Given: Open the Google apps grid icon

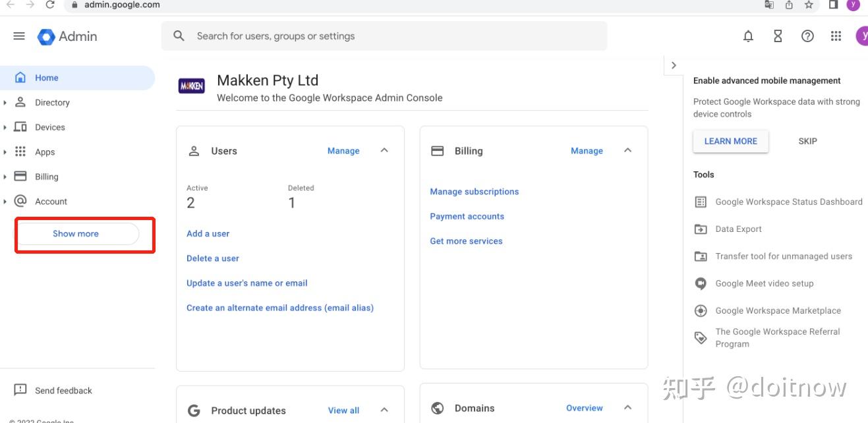Looking at the screenshot, I should tap(836, 36).
